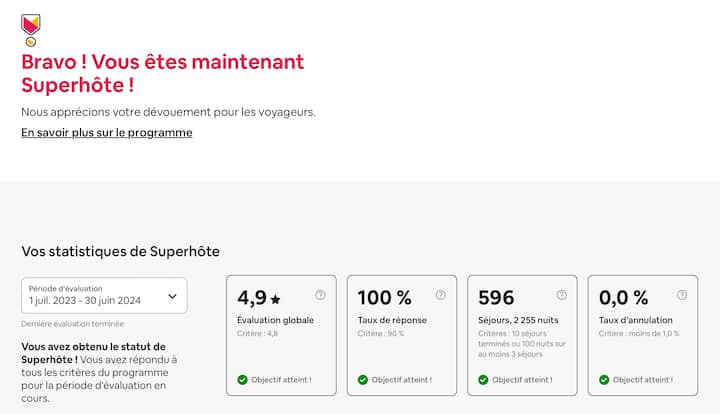Click green checkmark under Taux de réponse
Viewport: 720px width, 414px height.
(x=362, y=380)
